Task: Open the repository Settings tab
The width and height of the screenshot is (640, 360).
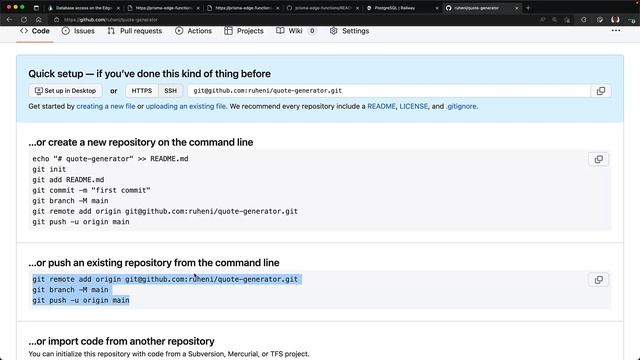Action: [x=349, y=31]
